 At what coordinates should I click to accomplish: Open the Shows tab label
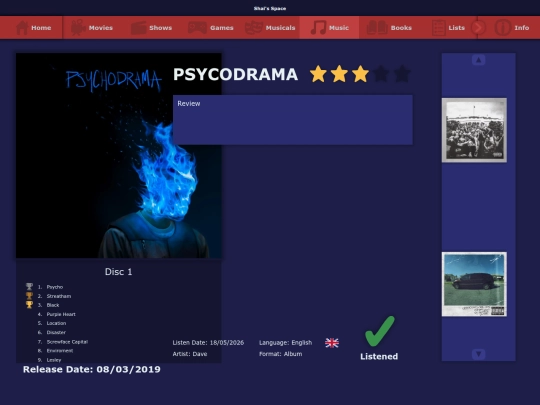click(x=160, y=28)
